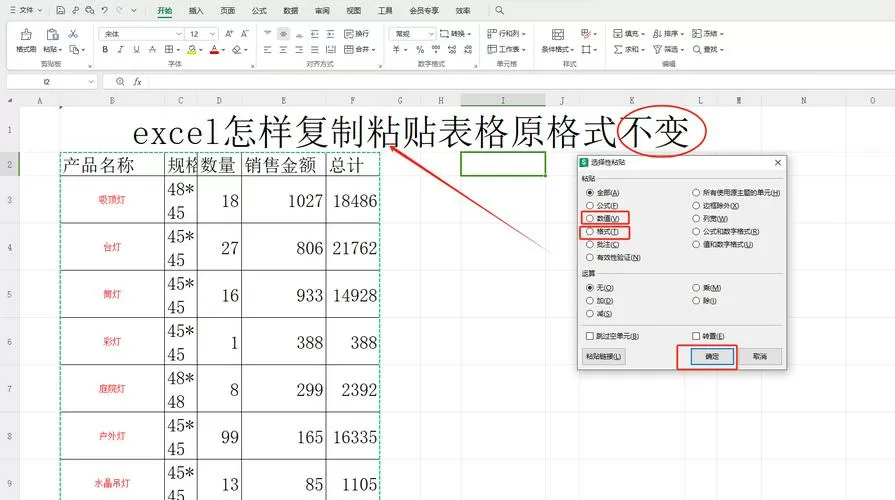
Task: Click the 填充 Fill button
Action: [x=628, y=34]
